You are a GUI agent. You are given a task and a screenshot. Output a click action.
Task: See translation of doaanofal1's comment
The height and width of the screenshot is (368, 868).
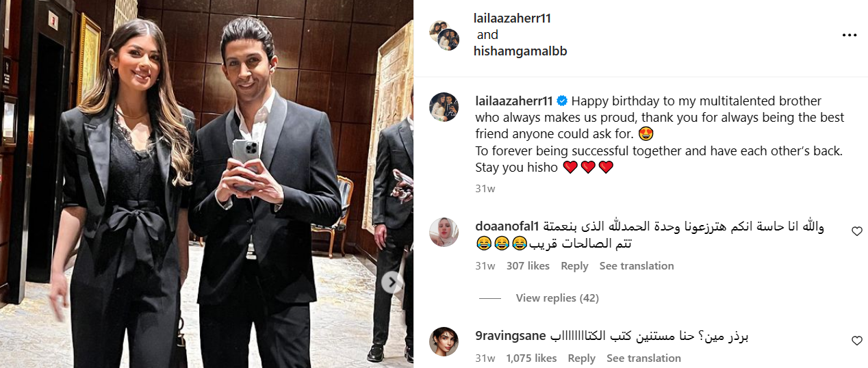pos(637,266)
